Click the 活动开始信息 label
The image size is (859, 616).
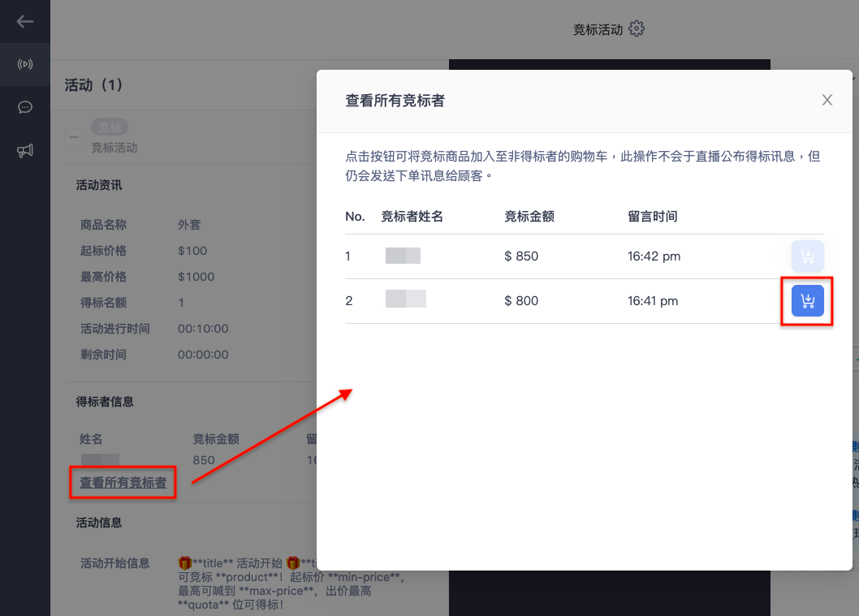(x=115, y=563)
